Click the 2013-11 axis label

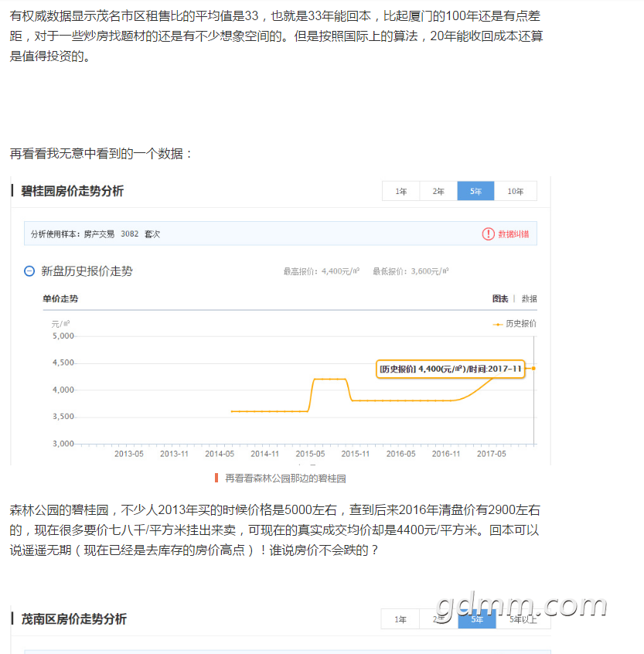pyautogui.click(x=175, y=454)
